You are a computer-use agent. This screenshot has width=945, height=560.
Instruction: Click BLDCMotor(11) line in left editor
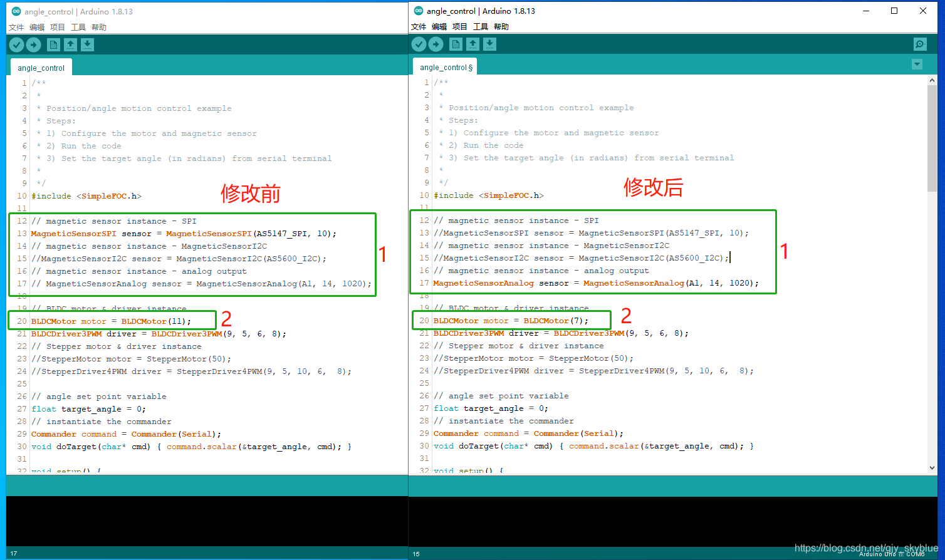111,321
